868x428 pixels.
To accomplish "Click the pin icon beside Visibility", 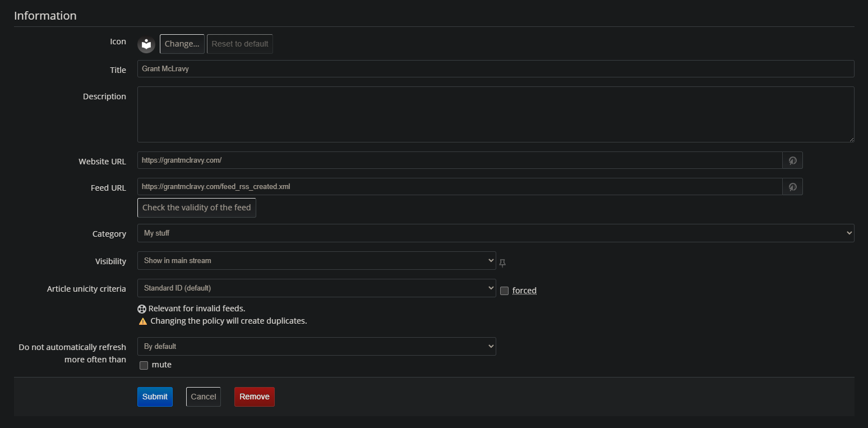I will (502, 263).
